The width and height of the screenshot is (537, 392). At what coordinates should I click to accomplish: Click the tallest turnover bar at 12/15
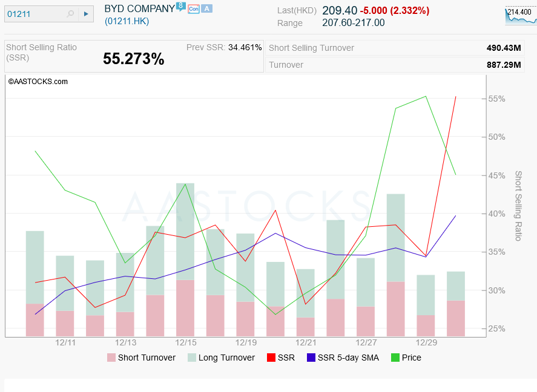(x=185, y=260)
